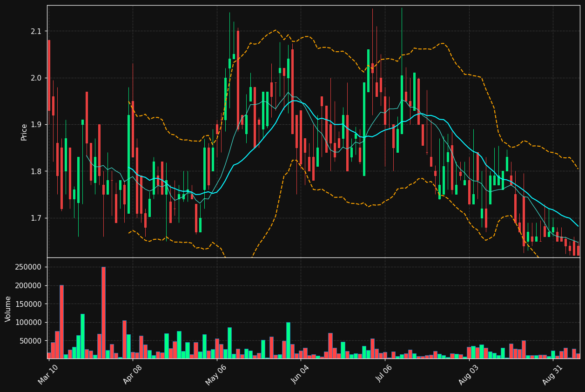Click the Volume axis title
The image size is (585, 392).
coord(8,309)
